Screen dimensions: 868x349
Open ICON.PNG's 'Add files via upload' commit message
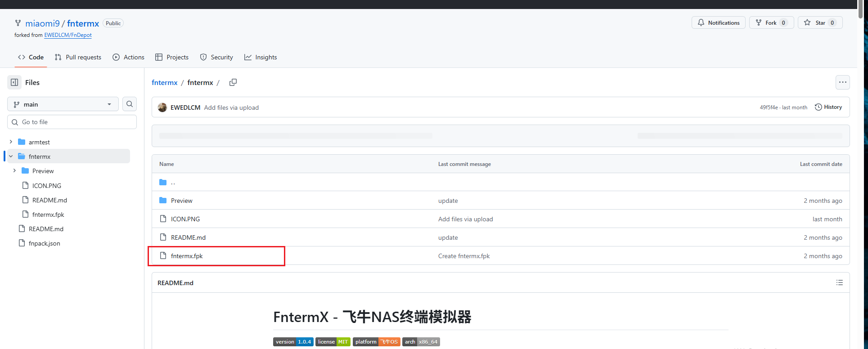(x=466, y=219)
